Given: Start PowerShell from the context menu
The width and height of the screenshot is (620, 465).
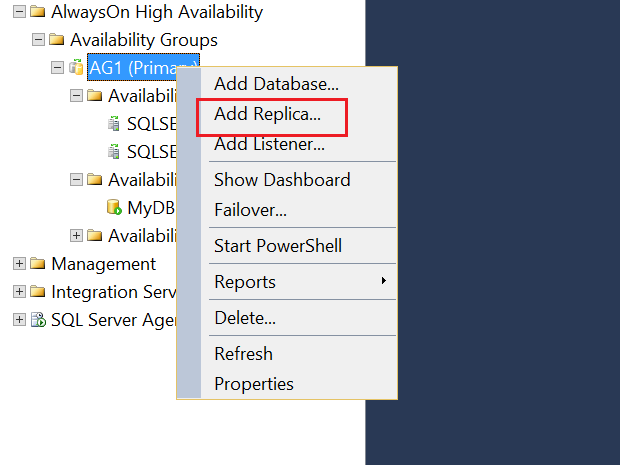Looking at the screenshot, I should pos(278,246).
